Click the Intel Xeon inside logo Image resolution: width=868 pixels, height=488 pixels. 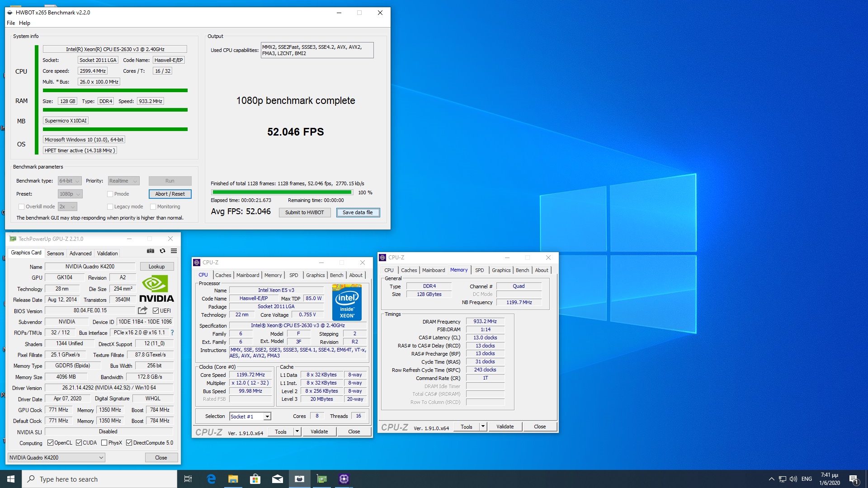pyautogui.click(x=347, y=302)
